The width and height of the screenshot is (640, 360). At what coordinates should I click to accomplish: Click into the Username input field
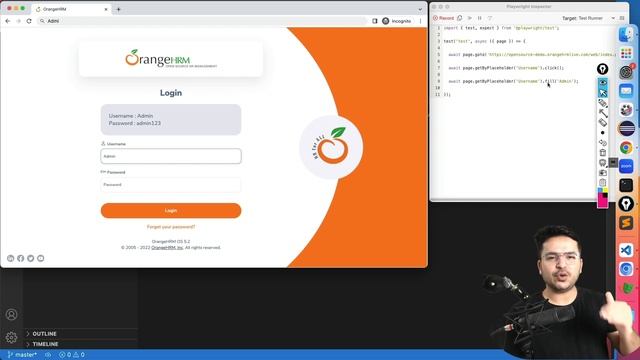click(x=171, y=156)
